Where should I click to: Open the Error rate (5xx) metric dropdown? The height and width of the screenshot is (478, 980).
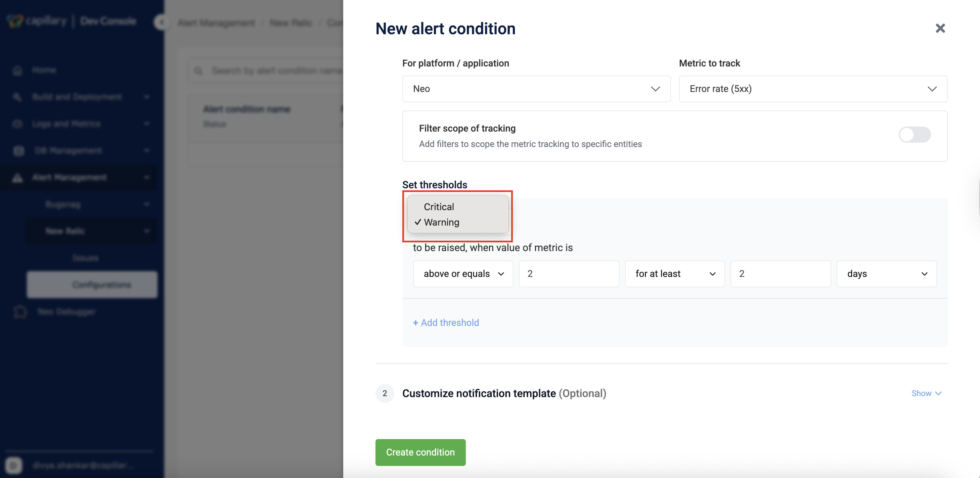click(813, 89)
